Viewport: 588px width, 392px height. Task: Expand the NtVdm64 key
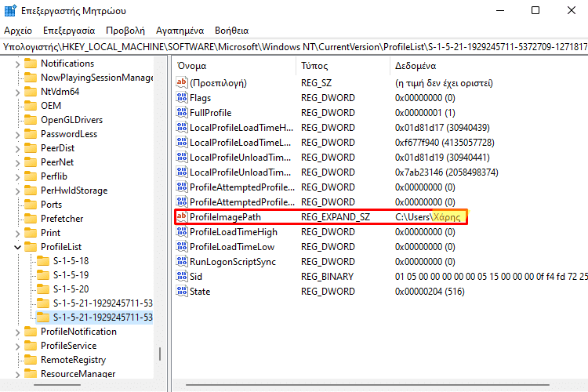tap(17, 93)
